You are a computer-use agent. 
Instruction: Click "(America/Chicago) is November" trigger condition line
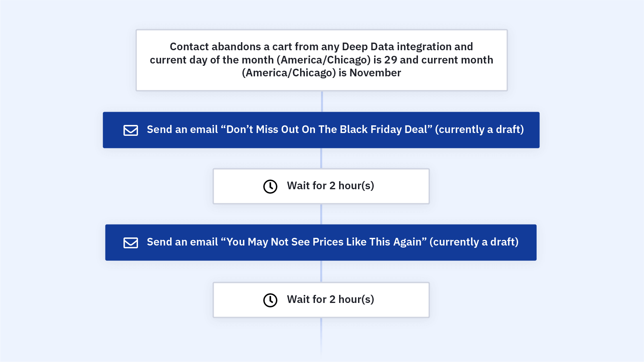(321, 73)
